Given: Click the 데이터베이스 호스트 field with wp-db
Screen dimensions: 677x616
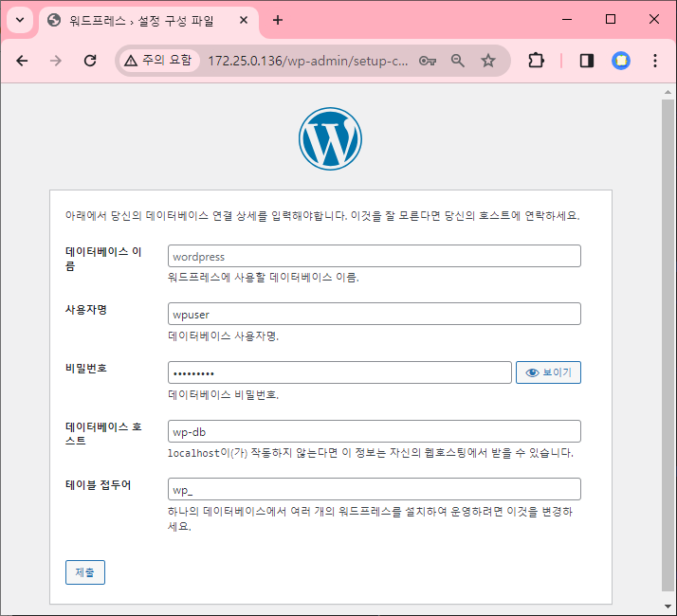Looking at the screenshot, I should 375,431.
